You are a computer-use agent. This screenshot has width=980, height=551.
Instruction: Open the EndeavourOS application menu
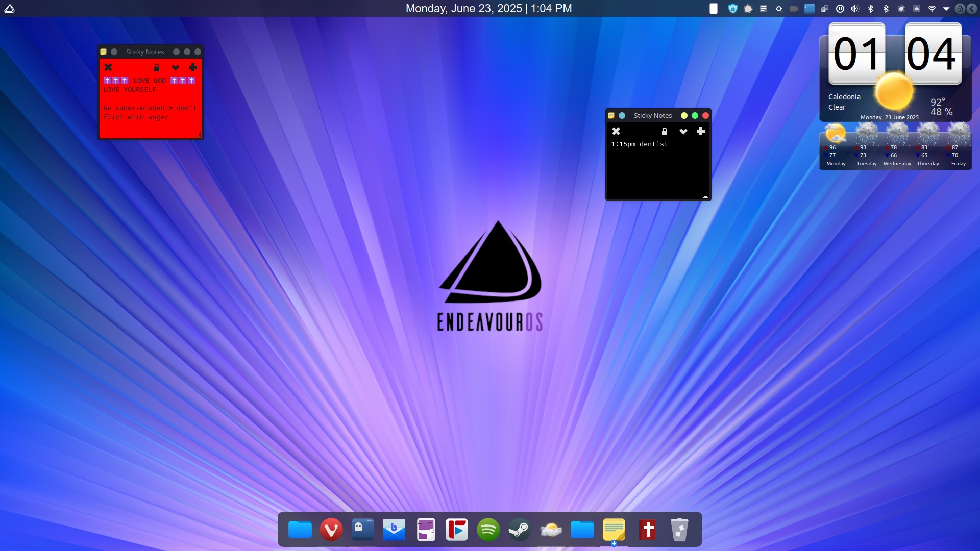(x=9, y=9)
